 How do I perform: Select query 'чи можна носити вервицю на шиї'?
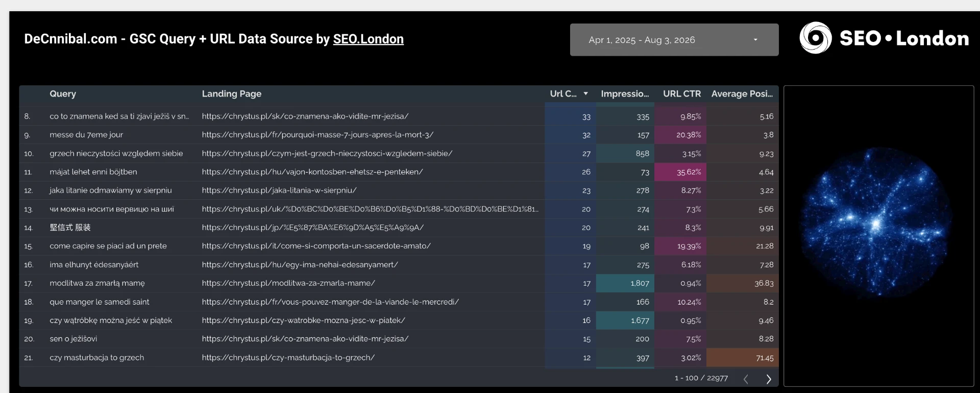(x=112, y=209)
